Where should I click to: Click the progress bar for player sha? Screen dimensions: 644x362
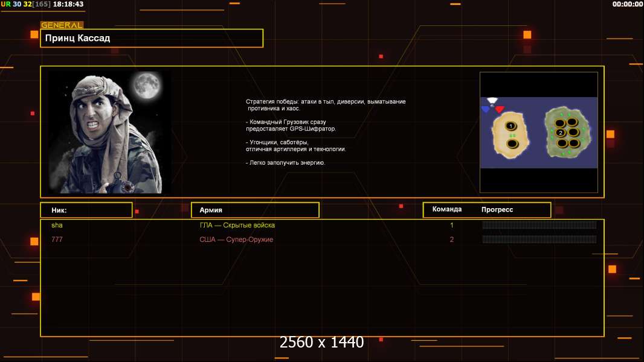539,225
